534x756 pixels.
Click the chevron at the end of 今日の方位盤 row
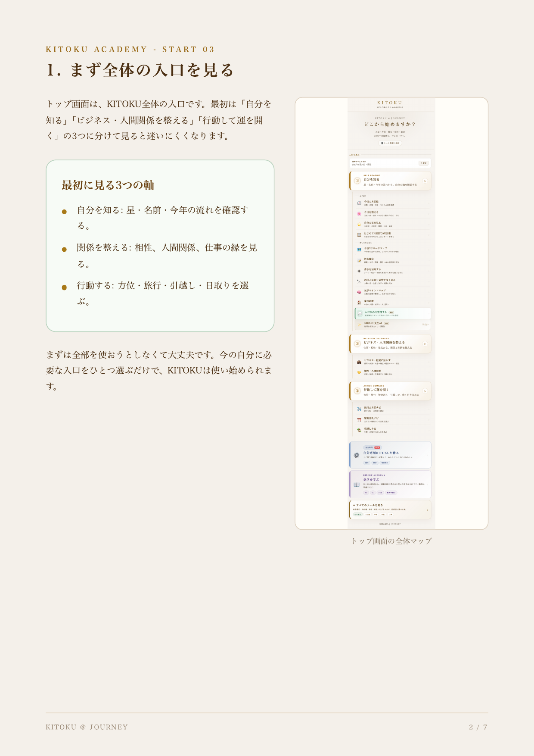tap(429, 203)
